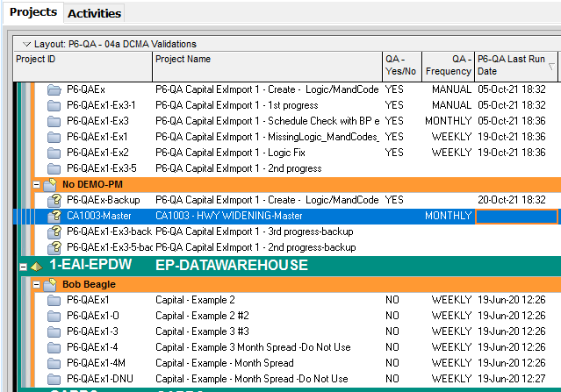Select project ID P6-QAEx1-Ex3

pyautogui.click(x=97, y=121)
